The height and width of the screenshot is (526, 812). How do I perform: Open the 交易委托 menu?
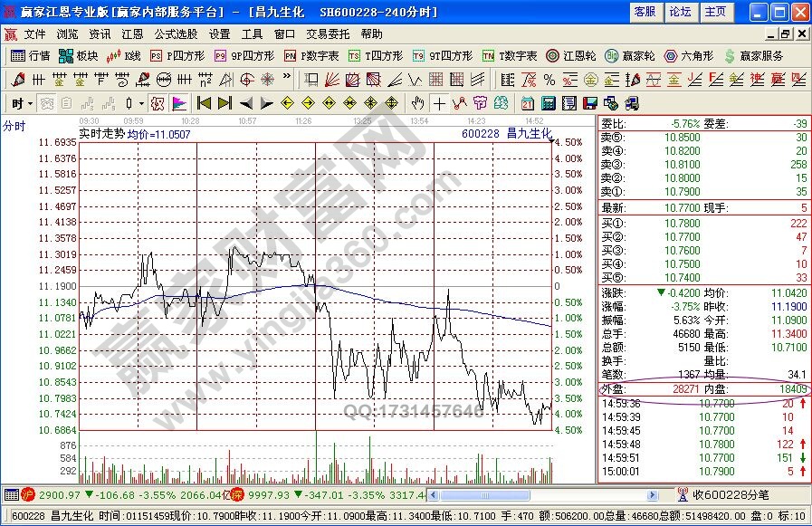(x=327, y=34)
